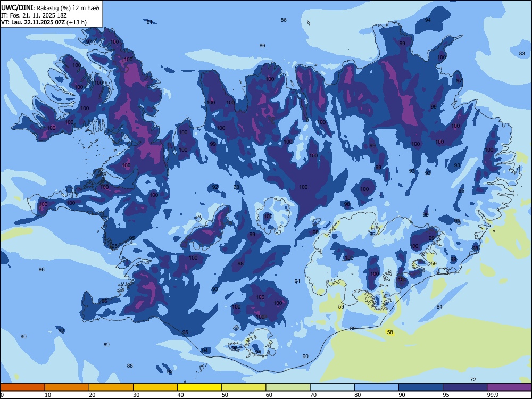Click the value '84' southeast of the coast
This screenshot has height=399, width=532.
439,307
